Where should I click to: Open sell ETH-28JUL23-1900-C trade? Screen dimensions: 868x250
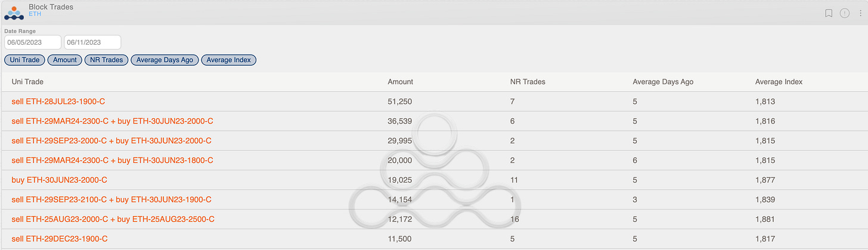[58, 101]
